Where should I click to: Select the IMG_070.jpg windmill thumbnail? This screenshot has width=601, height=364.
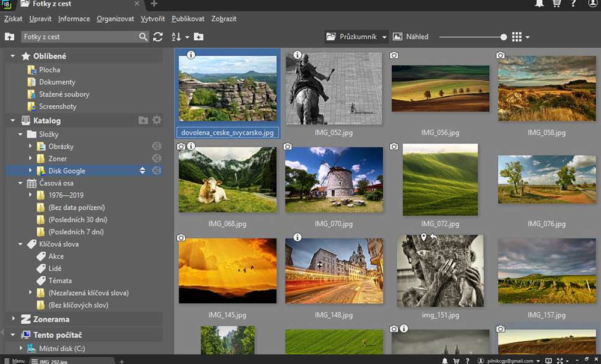[x=334, y=180]
